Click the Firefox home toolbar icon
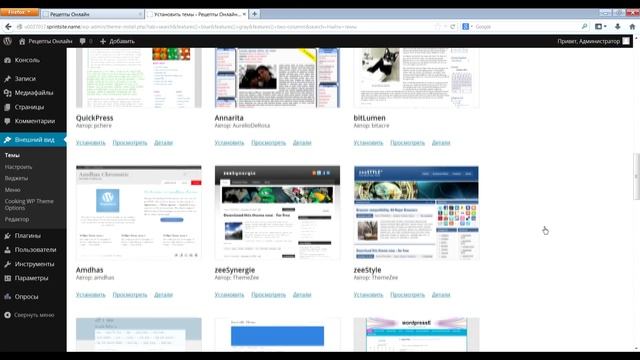The image size is (640, 360). [x=632, y=27]
